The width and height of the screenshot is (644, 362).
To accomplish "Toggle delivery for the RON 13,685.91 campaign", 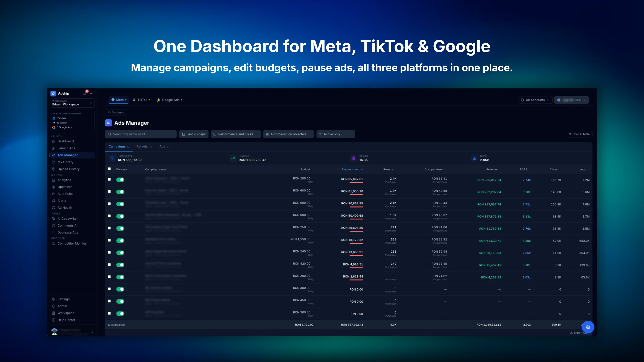I will (120, 253).
